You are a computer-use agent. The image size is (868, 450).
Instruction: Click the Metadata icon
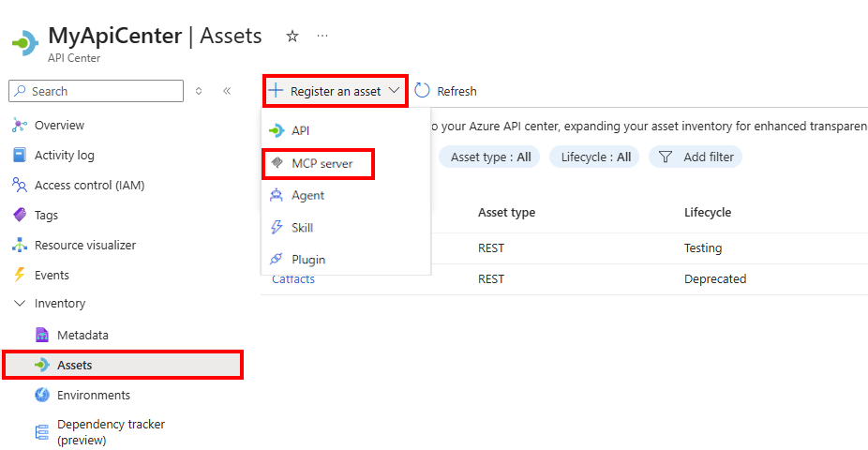42,335
